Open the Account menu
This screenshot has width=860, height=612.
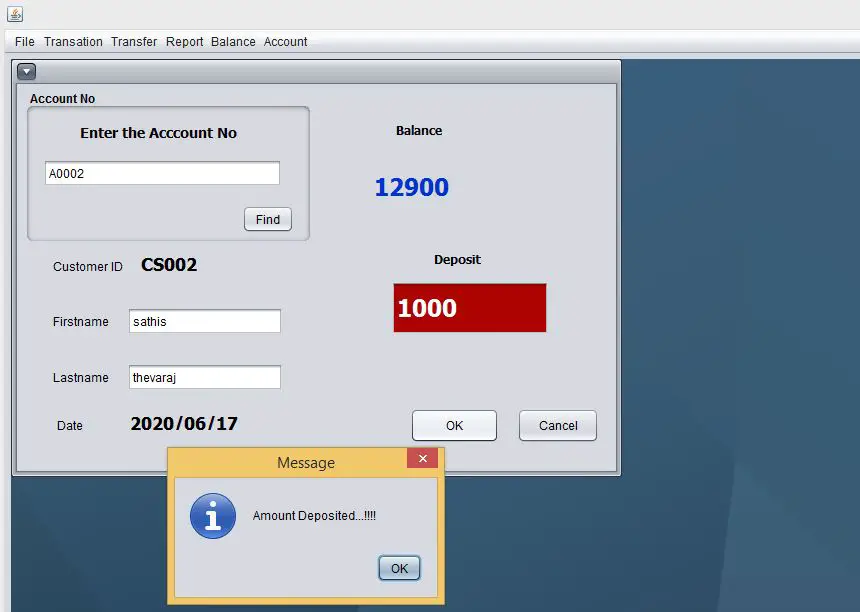[285, 42]
